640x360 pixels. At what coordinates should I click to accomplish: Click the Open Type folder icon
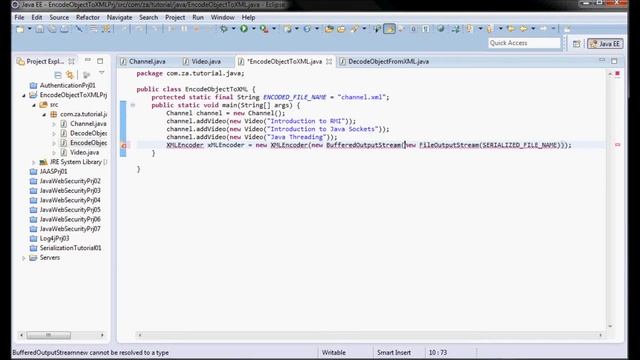(329, 29)
